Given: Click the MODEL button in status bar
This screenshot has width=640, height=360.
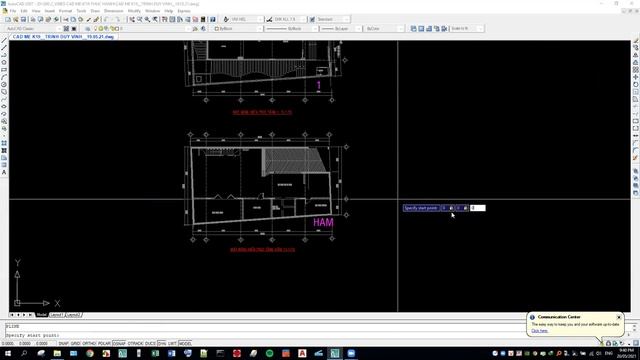Looking at the screenshot, I should (x=184, y=343).
